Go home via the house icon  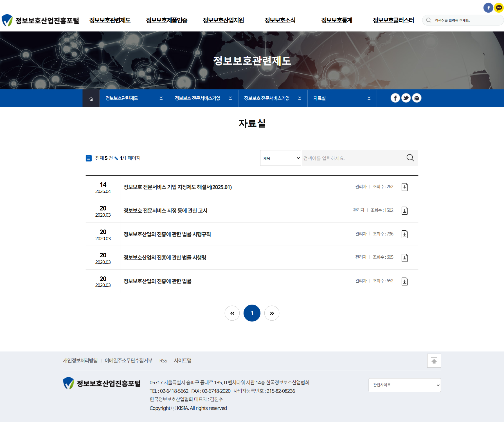click(x=91, y=99)
